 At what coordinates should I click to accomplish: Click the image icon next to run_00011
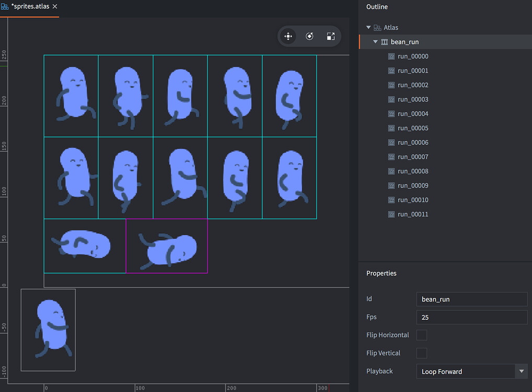click(390, 214)
